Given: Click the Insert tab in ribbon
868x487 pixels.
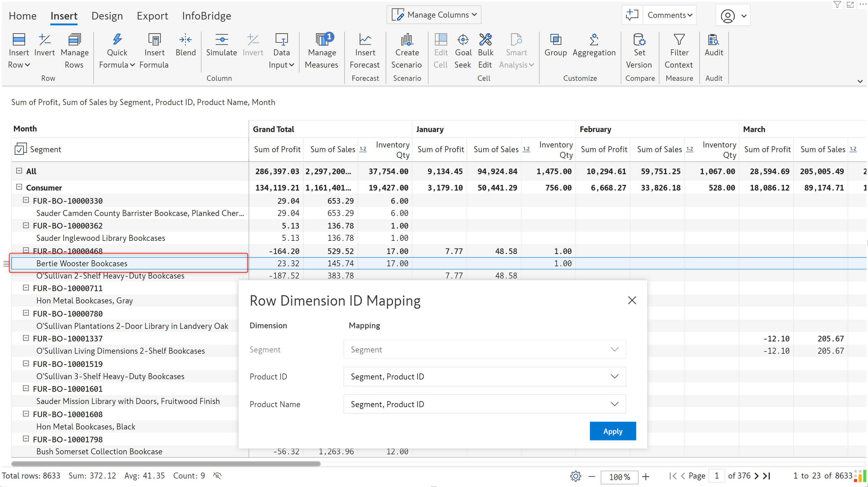Looking at the screenshot, I should (64, 15).
